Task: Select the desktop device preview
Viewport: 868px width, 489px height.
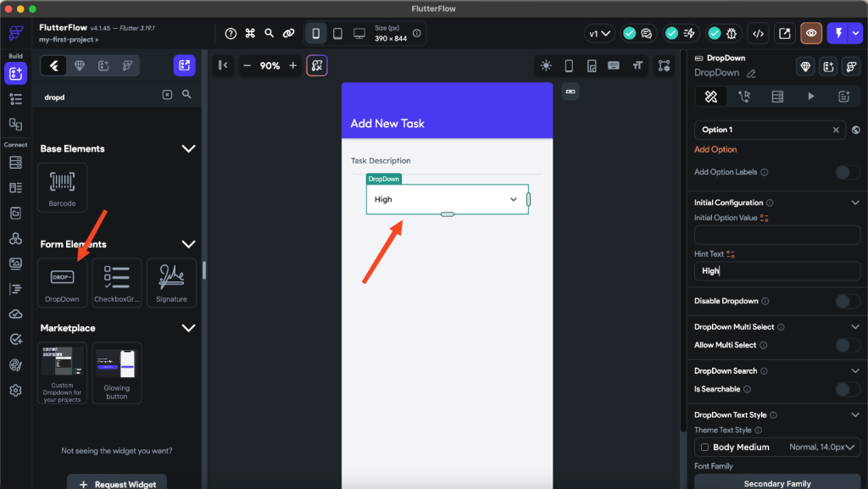Action: point(359,34)
